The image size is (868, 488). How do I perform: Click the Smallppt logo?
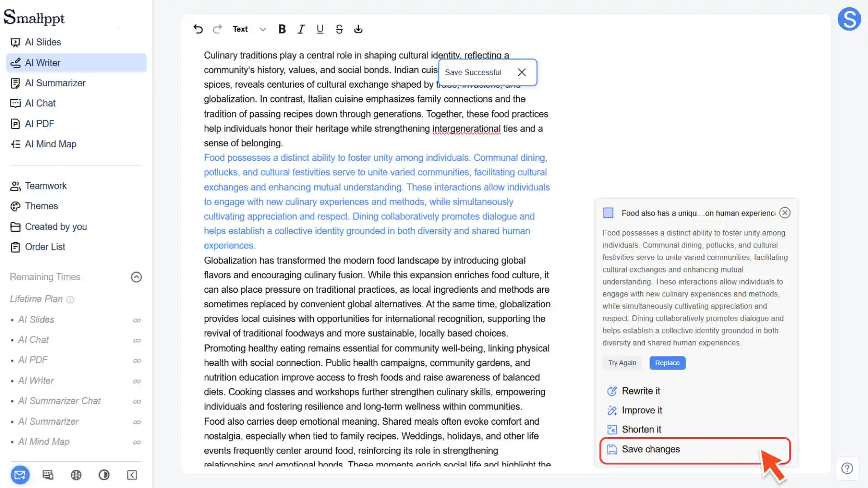[34, 17]
